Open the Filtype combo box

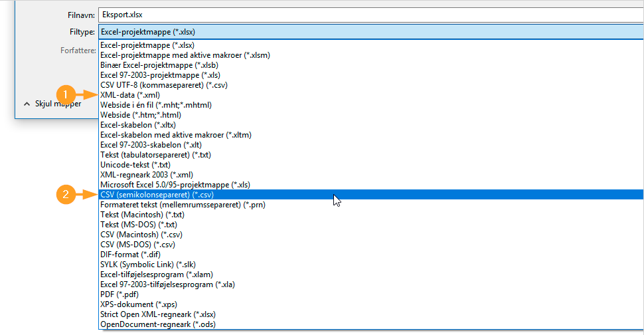tap(371, 32)
